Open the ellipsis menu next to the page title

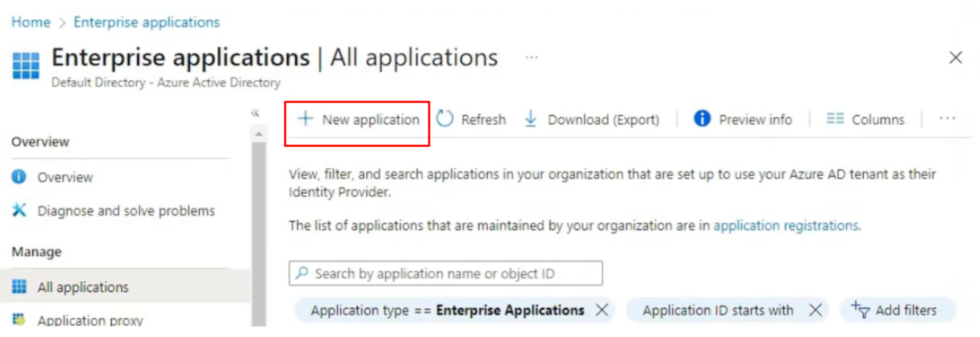click(x=531, y=58)
